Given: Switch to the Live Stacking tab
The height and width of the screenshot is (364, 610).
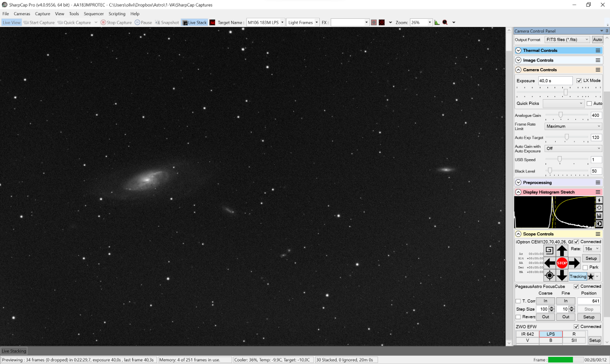Looking at the screenshot, I should coord(14,351).
